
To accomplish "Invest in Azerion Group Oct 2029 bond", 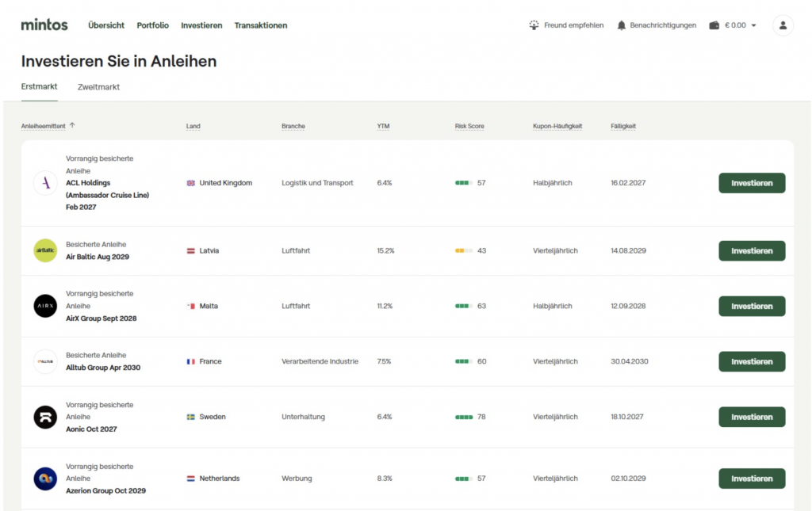I will pos(752,479).
